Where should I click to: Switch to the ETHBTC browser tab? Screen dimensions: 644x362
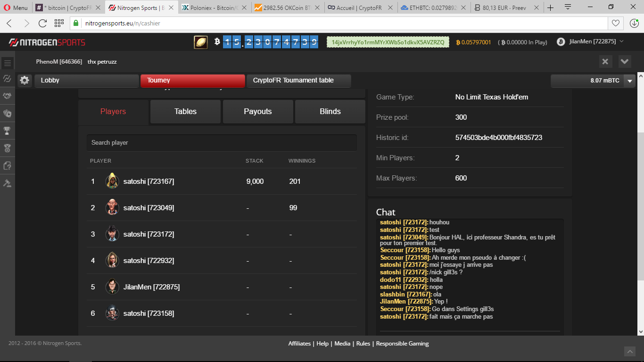pos(433,8)
